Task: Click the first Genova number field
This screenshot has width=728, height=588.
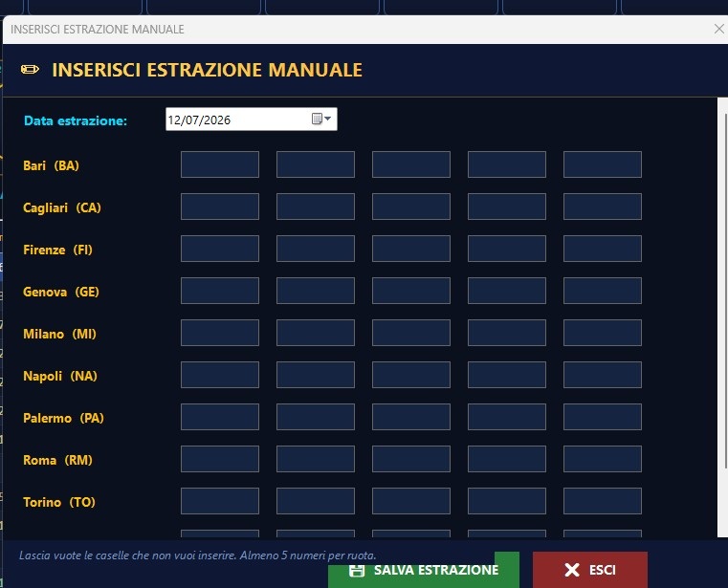Action: (220, 291)
